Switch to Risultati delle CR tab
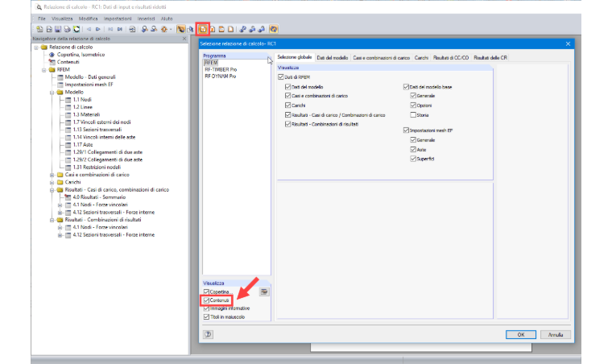The height and width of the screenshot is (364, 612). pyautogui.click(x=490, y=57)
